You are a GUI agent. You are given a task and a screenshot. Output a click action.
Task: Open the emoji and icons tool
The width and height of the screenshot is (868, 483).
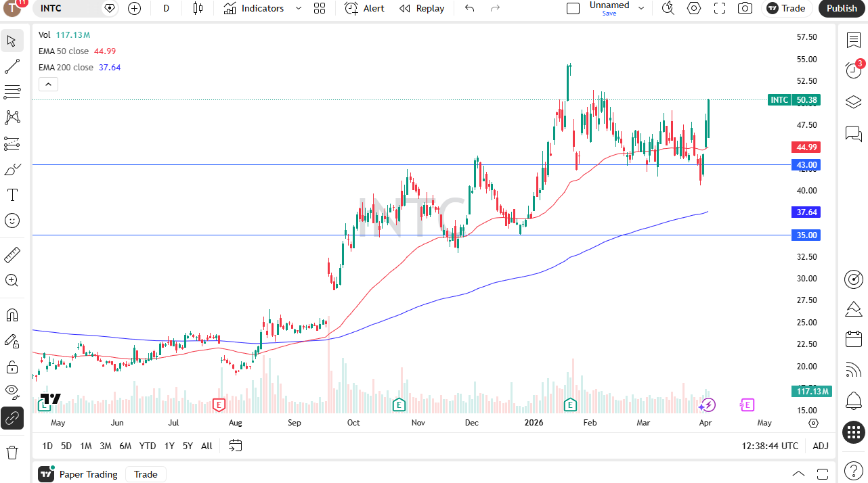tap(12, 221)
